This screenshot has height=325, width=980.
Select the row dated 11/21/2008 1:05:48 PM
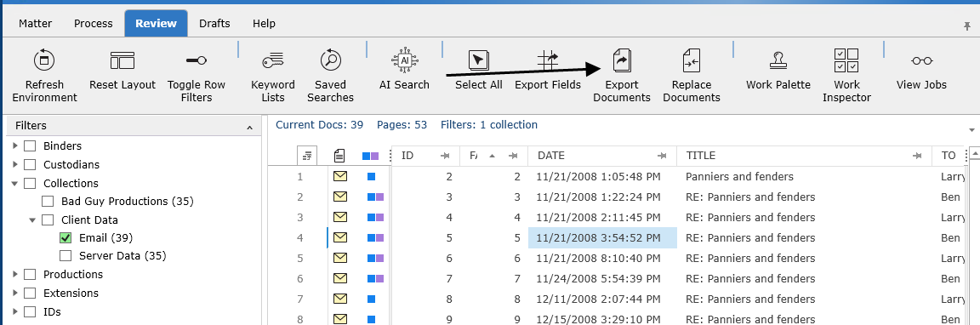(598, 177)
